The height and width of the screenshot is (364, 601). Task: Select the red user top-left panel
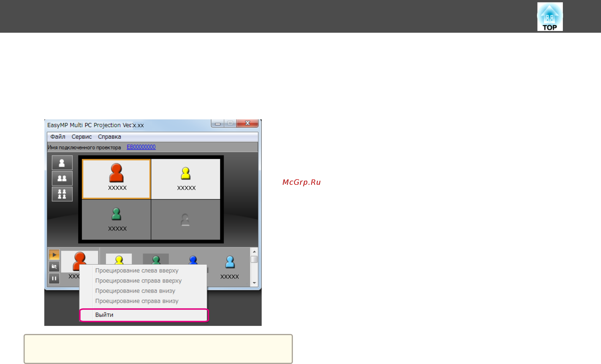[x=116, y=179]
